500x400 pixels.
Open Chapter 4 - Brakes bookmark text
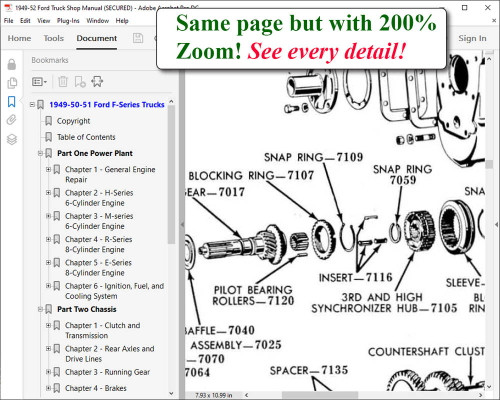click(x=96, y=388)
